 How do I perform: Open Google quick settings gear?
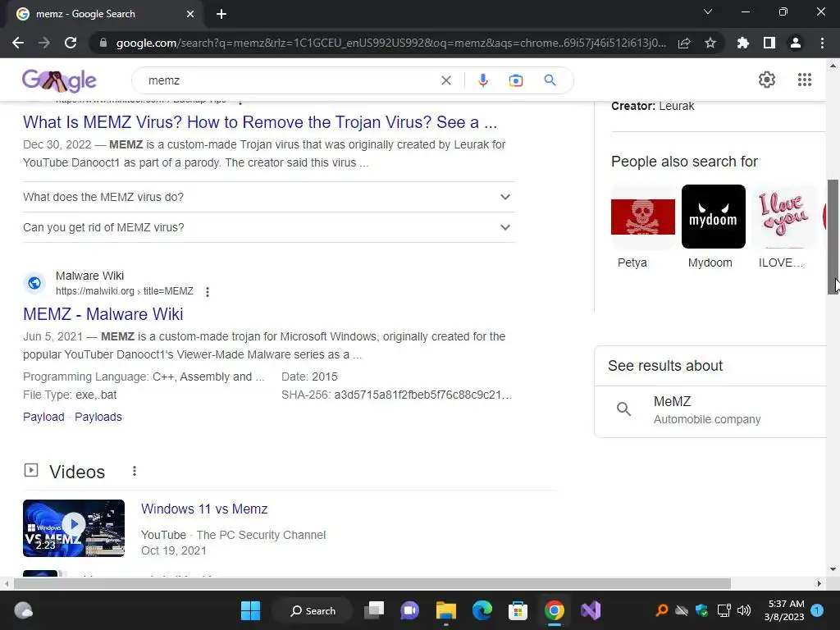(767, 80)
